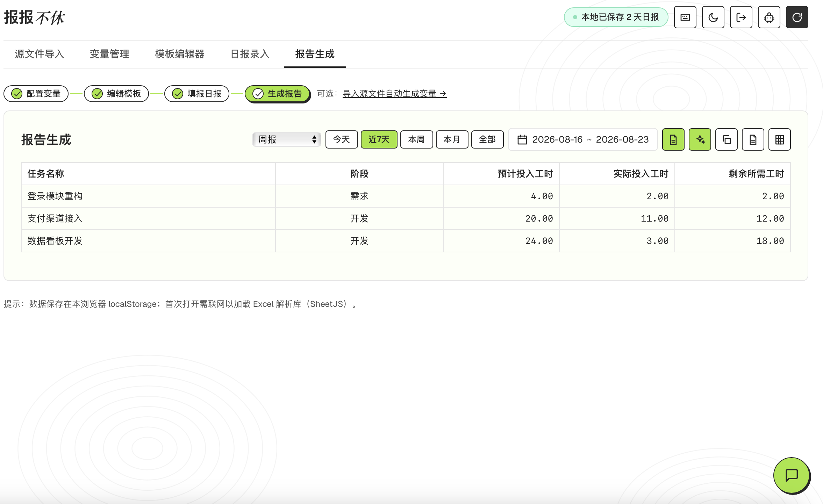823x504 pixels.
Task: Click the 填报日报 step pill
Action: (x=197, y=94)
